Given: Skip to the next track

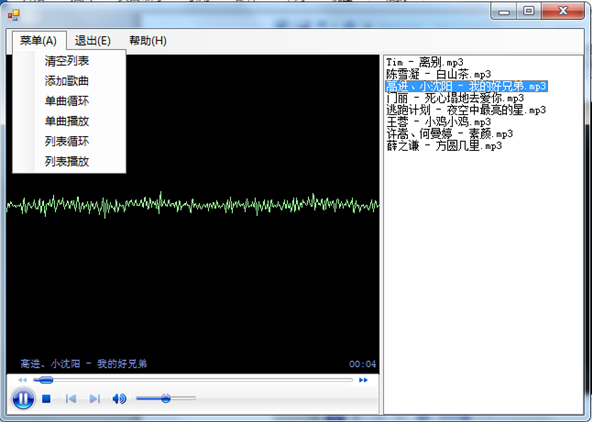Looking at the screenshot, I should coord(95,399).
